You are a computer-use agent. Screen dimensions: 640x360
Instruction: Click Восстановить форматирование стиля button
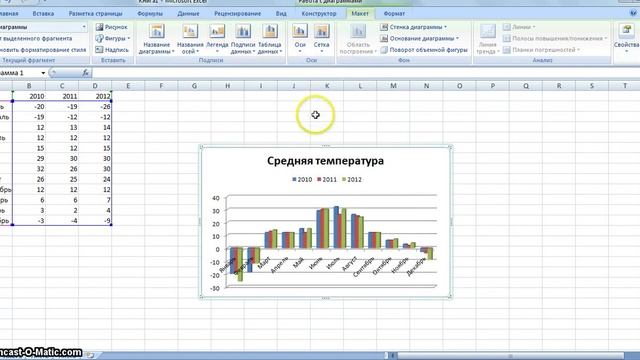(43, 50)
